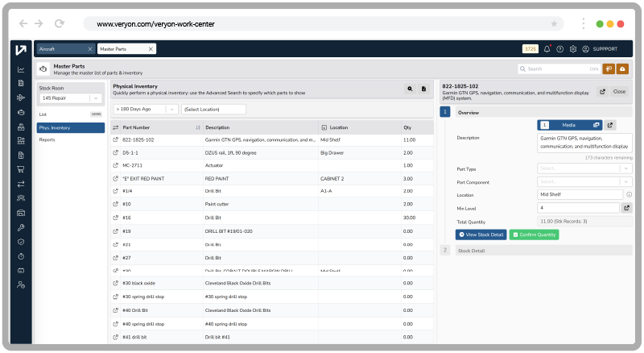Click the Media button
Viewport: 644px width, 353px height.
[x=570, y=125]
